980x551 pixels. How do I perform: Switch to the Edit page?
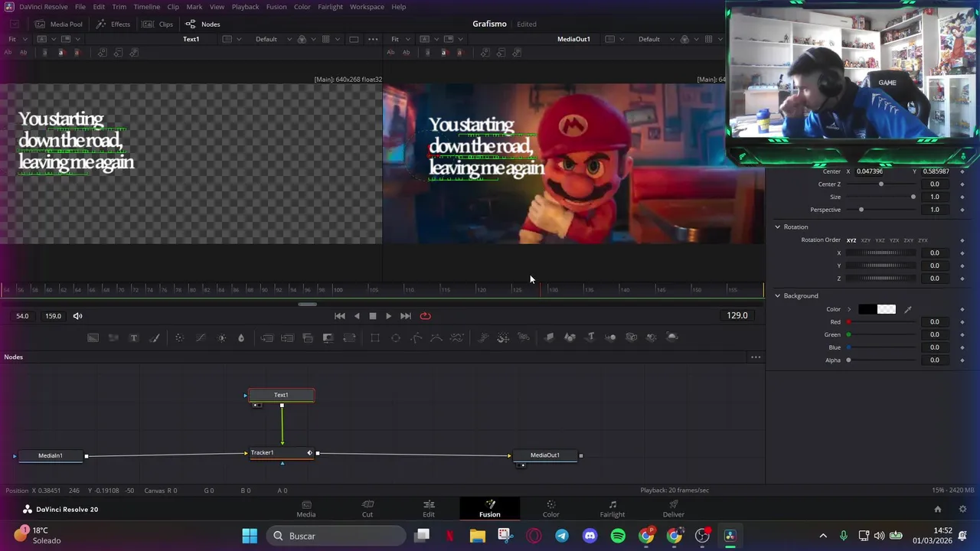[429, 509]
